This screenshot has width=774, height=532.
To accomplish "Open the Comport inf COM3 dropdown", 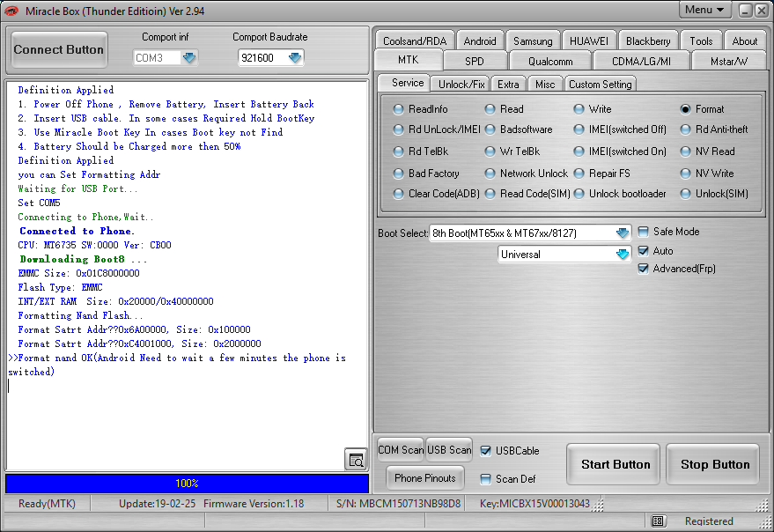I will click(189, 58).
